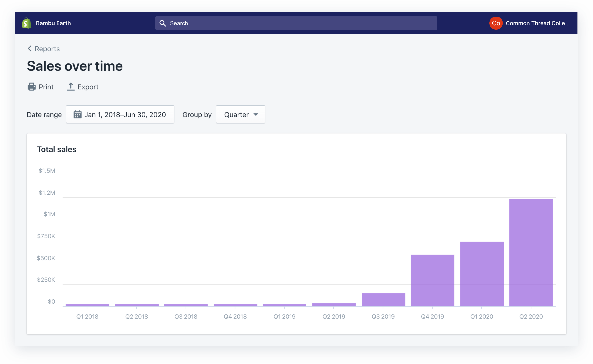Click the Bambu Earth store name
The height and width of the screenshot is (364, 593).
[x=53, y=23]
